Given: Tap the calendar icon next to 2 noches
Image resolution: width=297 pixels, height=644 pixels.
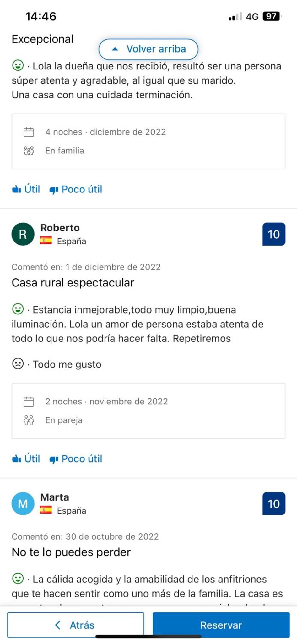Looking at the screenshot, I should [29, 402].
